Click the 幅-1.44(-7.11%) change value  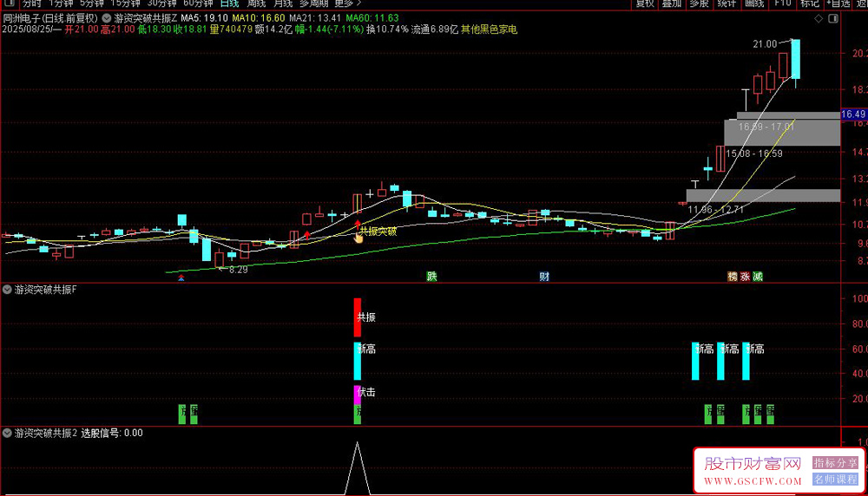[329, 29]
